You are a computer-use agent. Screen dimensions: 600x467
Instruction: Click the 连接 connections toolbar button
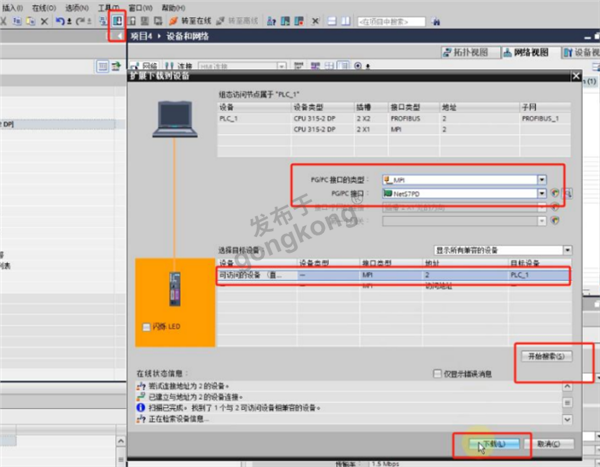tap(179, 66)
